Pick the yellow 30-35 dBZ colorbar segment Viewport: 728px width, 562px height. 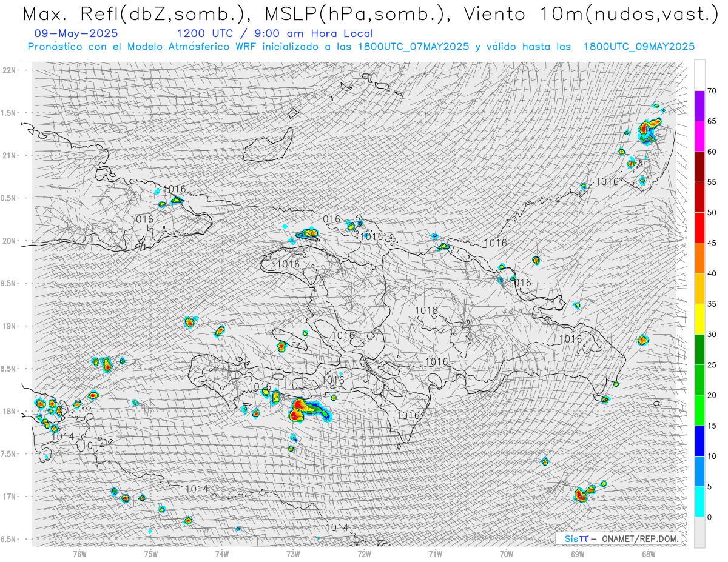[x=699, y=319]
